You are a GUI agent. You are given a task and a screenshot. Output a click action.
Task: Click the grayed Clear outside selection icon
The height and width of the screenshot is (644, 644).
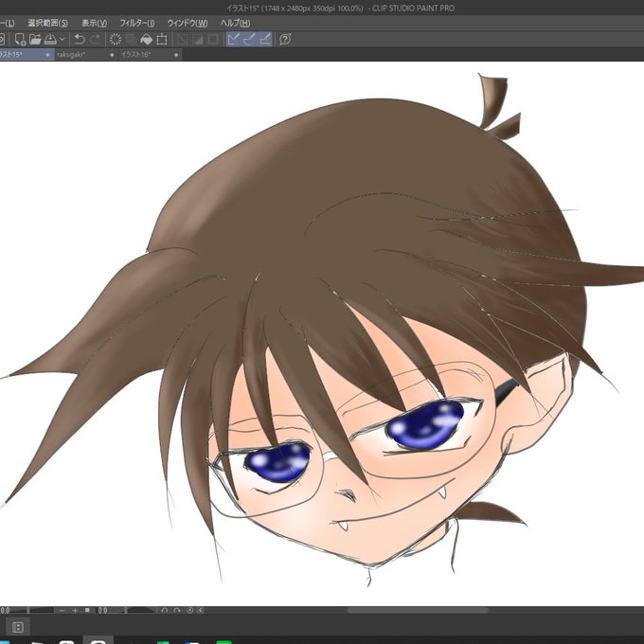(131, 40)
